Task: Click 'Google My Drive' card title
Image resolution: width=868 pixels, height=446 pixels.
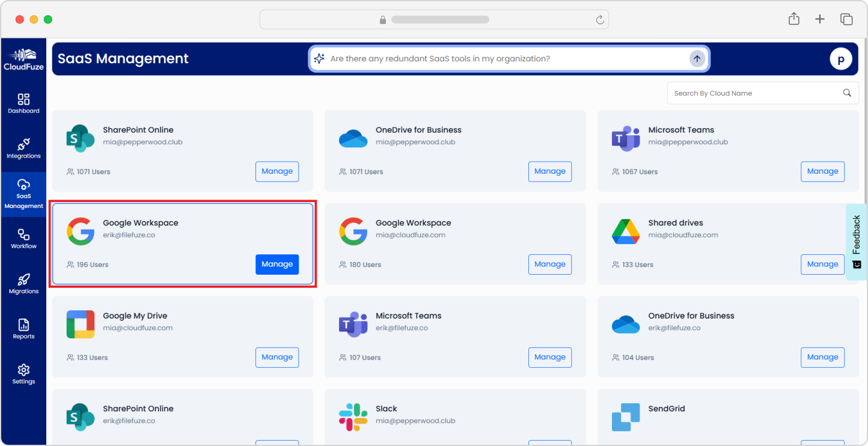Action: 135,316
